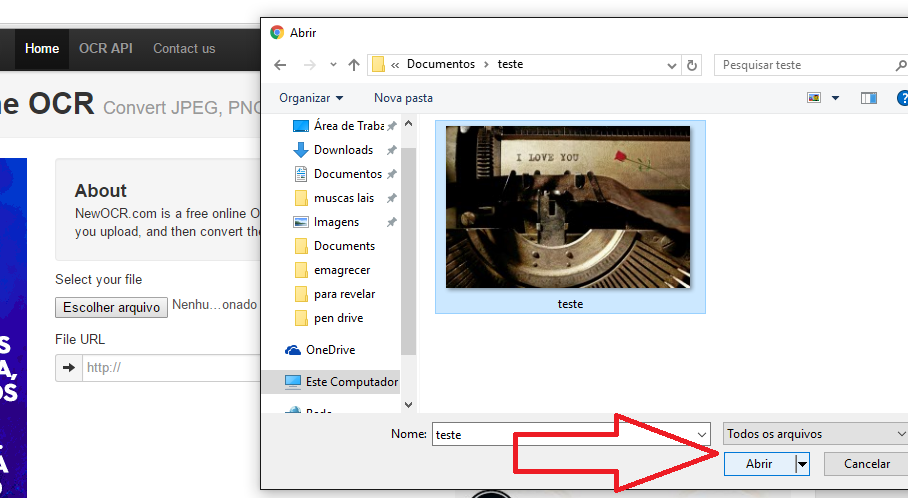Open the Downloads folder in sidebar
The width and height of the screenshot is (908, 498).
click(343, 150)
